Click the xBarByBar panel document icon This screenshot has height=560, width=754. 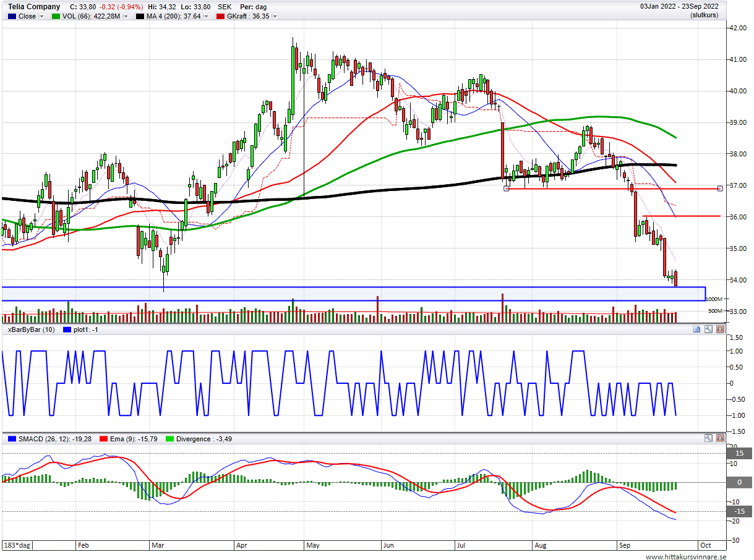point(696,329)
